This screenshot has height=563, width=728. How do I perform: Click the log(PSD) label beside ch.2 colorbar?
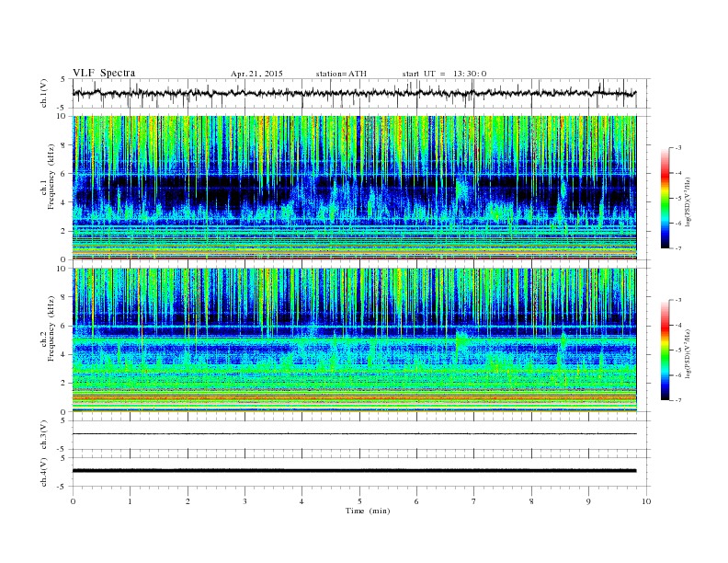[x=688, y=353]
